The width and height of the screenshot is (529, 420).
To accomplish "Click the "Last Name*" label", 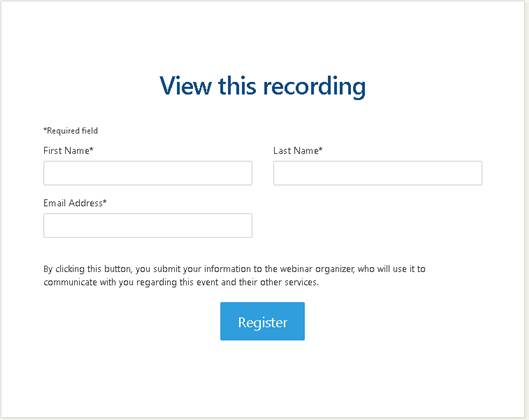I will coord(298,150).
